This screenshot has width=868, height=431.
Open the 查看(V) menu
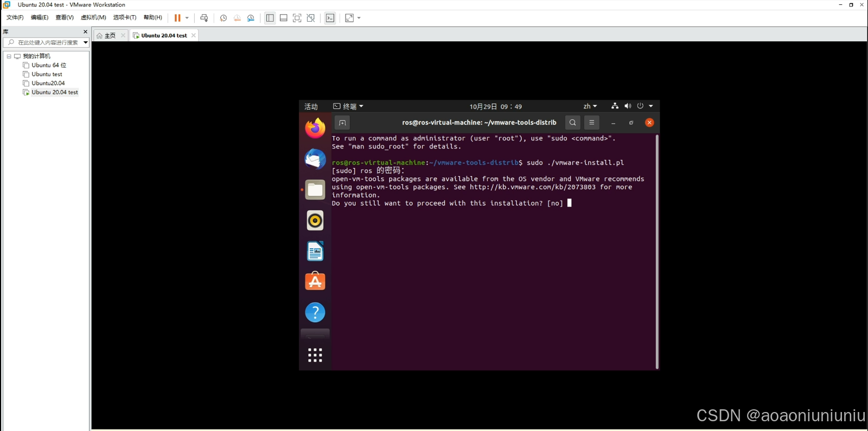tap(65, 17)
